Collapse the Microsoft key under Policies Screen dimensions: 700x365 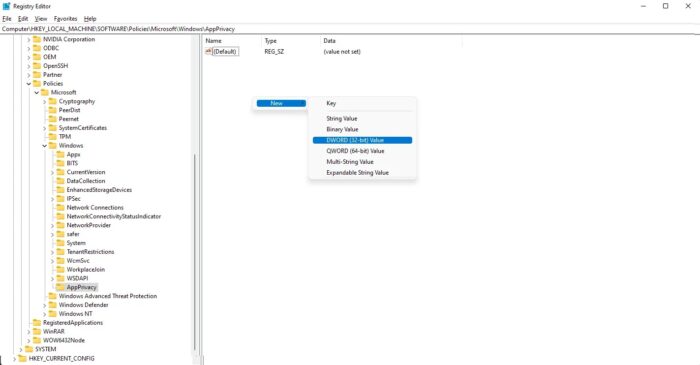(x=37, y=92)
